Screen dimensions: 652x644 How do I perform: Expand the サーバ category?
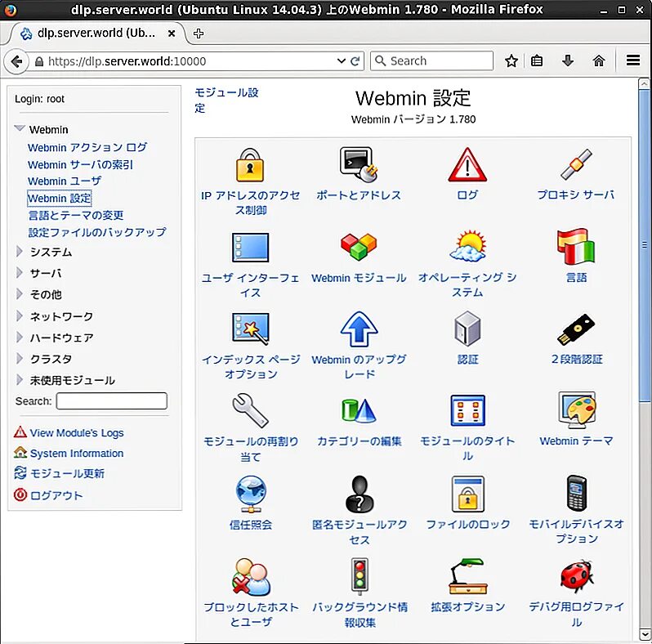[x=19, y=272]
